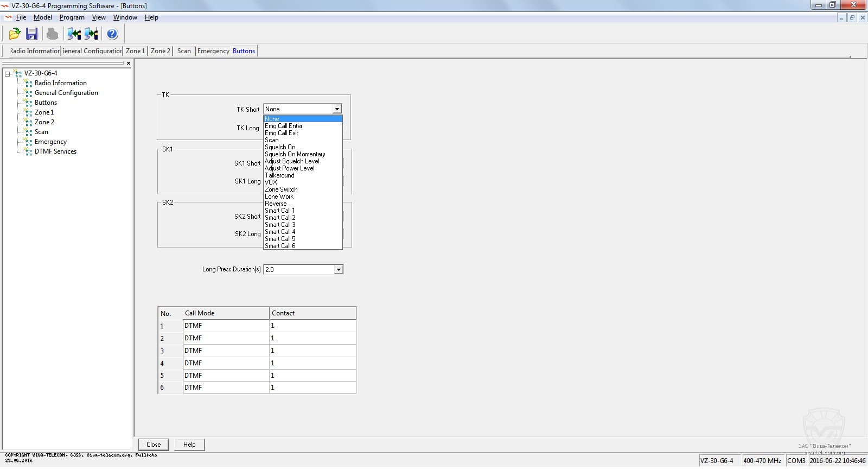Screen dimensions: 868x469
Task: Click 400-470 MHz in the status bar
Action: (762, 461)
